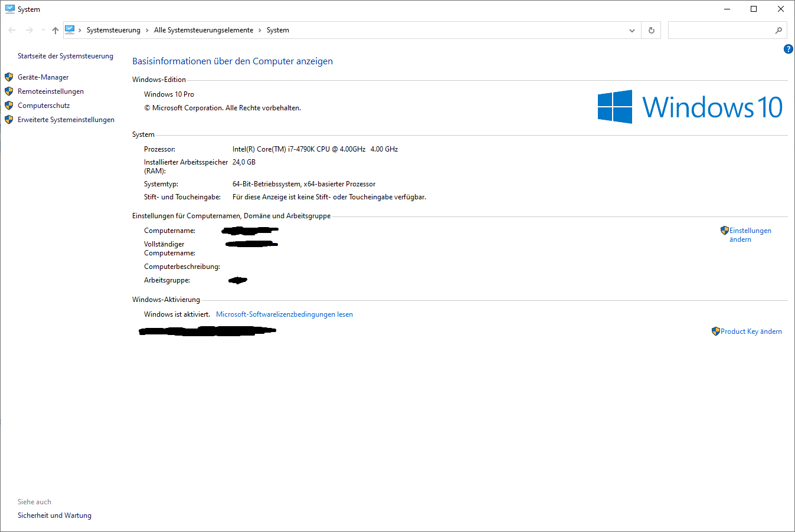Click the Microsoft Corporation copyright line
The image size is (795, 532).
pos(223,108)
